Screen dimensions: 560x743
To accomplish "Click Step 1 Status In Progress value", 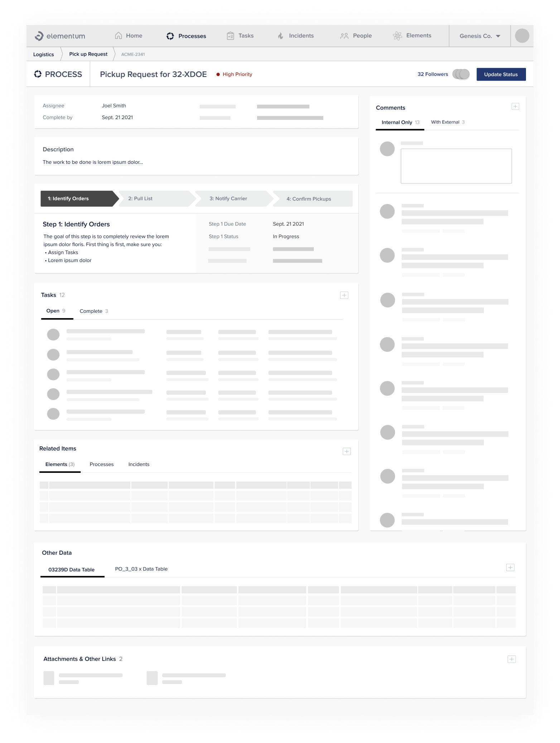I will tap(286, 236).
